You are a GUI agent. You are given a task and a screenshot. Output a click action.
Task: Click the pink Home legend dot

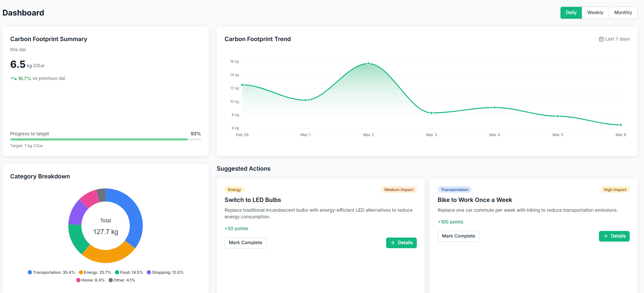pyautogui.click(x=78, y=280)
